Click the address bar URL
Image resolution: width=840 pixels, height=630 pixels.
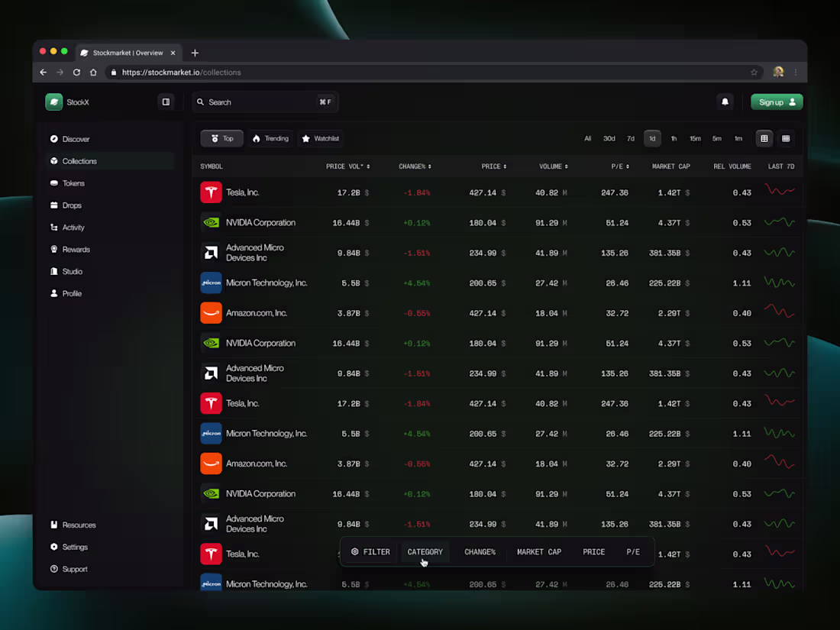coord(181,73)
